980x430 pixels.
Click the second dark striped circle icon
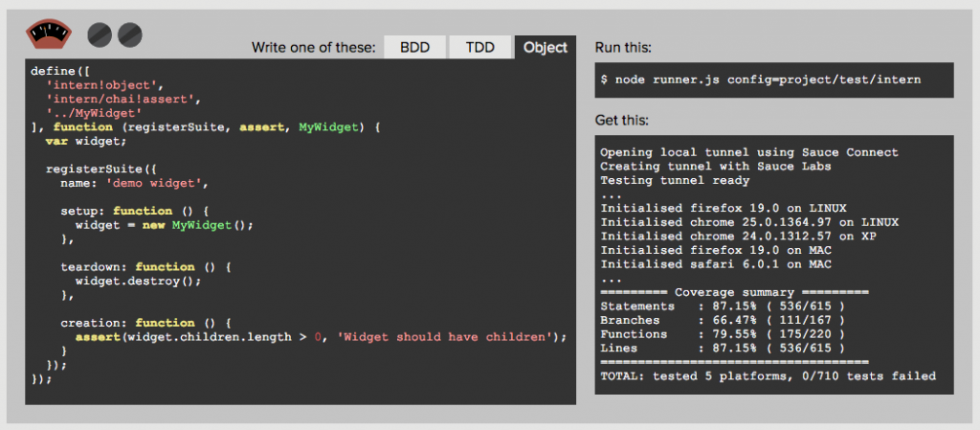(130, 35)
